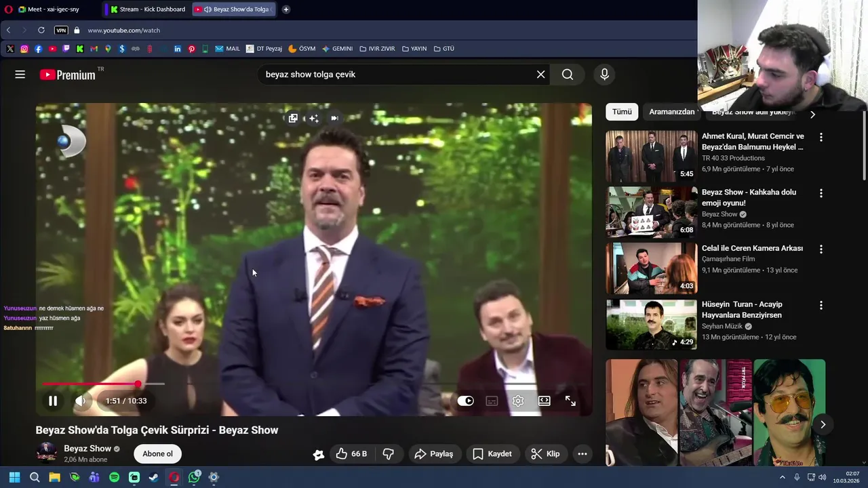Switch the player to theater mode

544,401
